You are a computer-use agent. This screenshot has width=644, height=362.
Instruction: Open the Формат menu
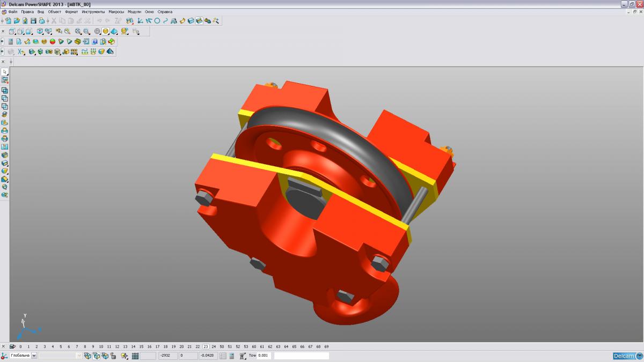71,11
